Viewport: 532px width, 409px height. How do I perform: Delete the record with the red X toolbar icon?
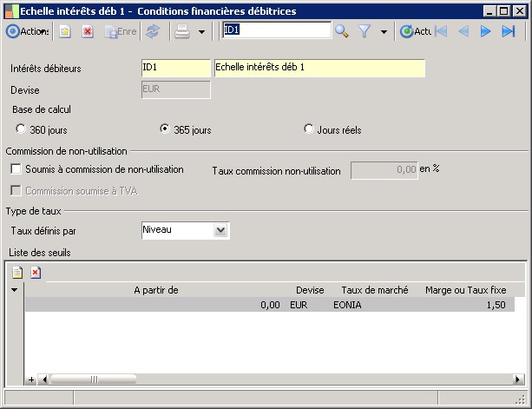(x=88, y=31)
